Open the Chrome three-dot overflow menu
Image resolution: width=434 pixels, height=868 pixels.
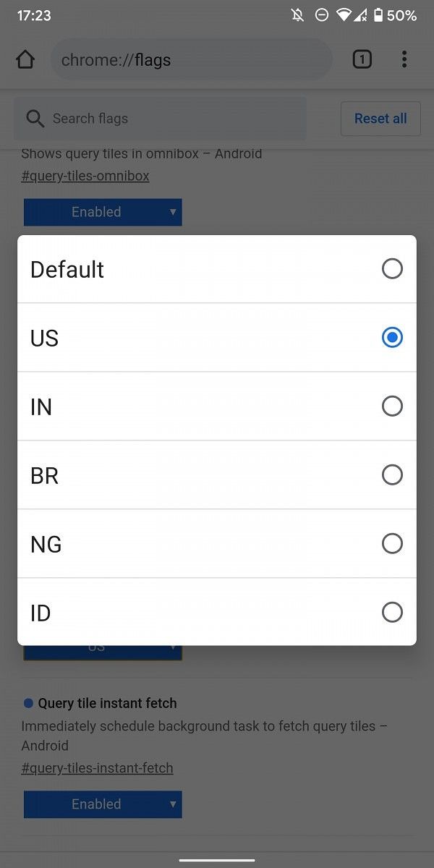[404, 59]
